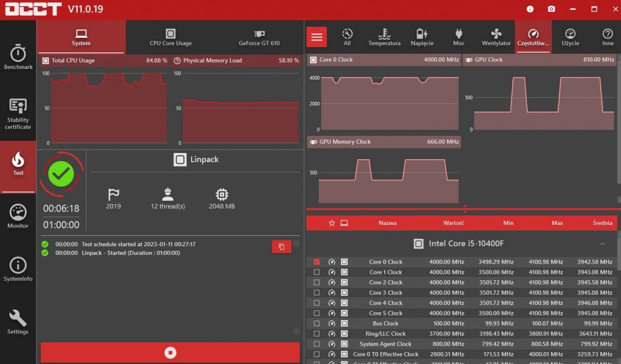Click the gauge icon in System Agent Clock row
Screen dimensions: 621x364
tap(332, 344)
